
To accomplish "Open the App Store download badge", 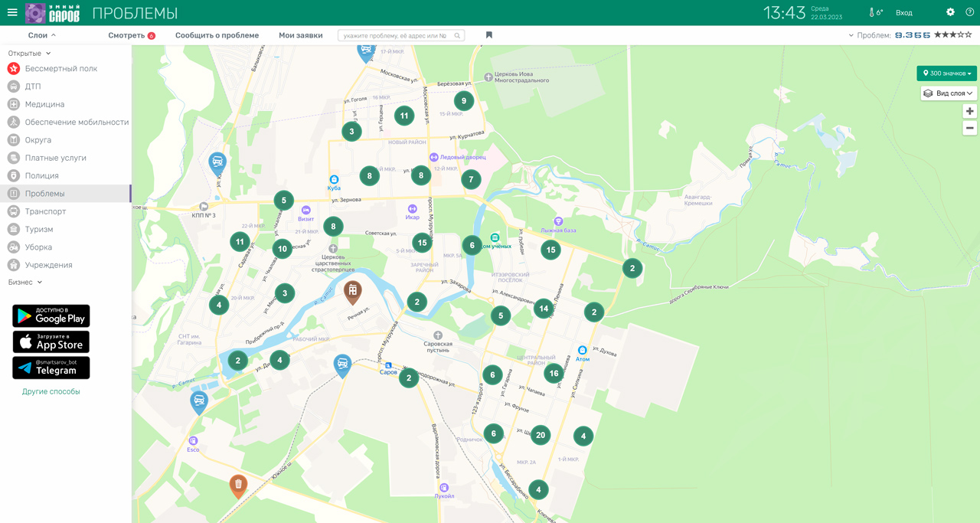I will coord(51,342).
